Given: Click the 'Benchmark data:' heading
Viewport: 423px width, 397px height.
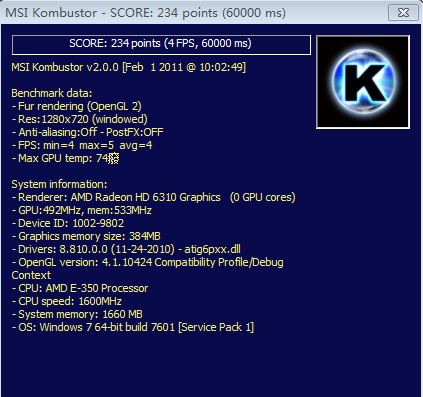Looking at the screenshot, I should [52, 93].
